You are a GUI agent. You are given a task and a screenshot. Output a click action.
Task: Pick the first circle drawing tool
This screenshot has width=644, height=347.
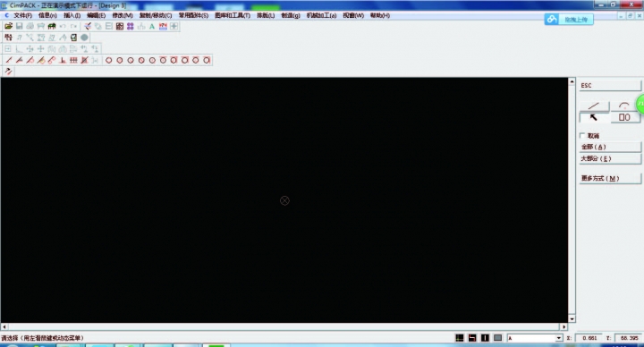[x=109, y=60]
